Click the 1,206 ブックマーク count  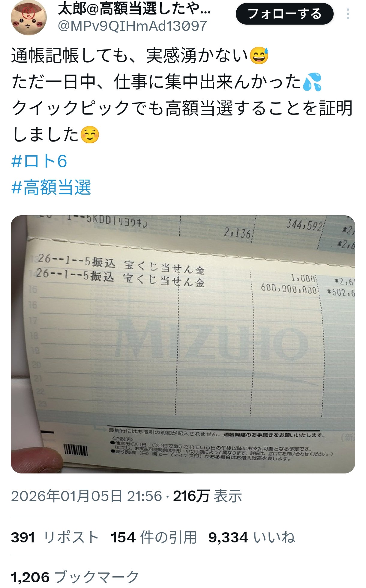tap(75, 577)
